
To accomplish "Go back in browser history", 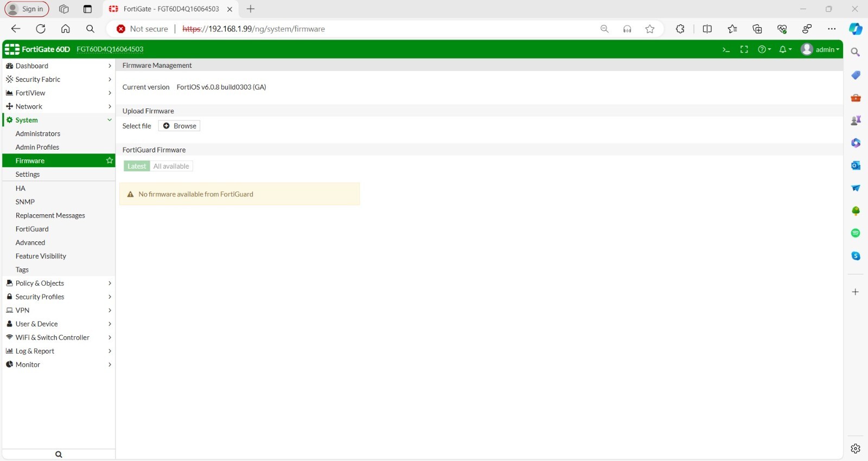I will [16, 29].
